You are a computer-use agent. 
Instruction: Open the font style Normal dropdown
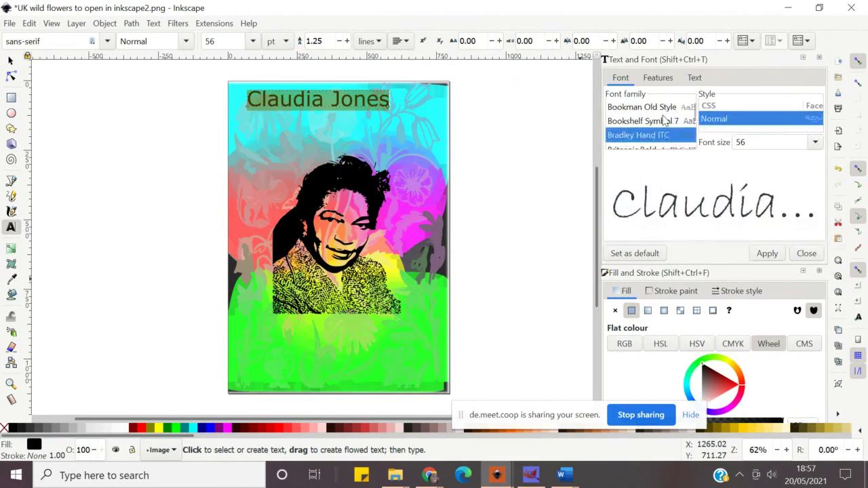(186, 41)
